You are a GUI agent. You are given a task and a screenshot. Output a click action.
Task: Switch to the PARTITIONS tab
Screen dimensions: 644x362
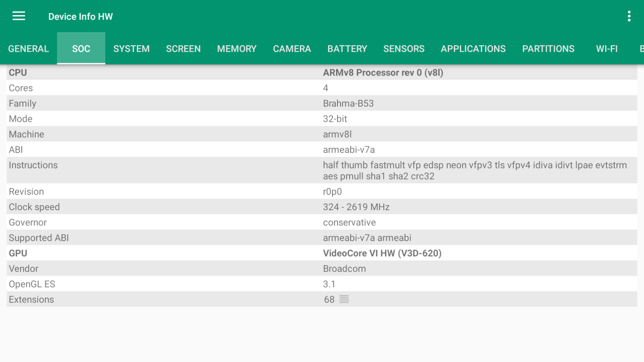(548, 48)
